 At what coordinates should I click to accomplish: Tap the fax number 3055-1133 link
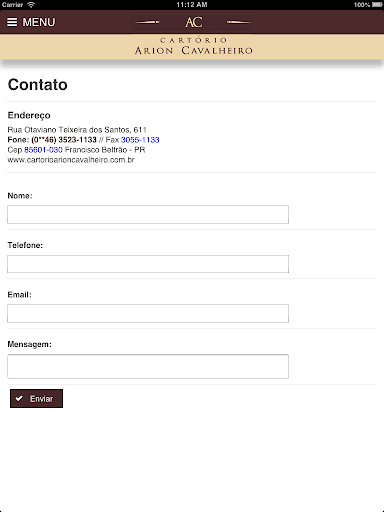[x=140, y=140]
